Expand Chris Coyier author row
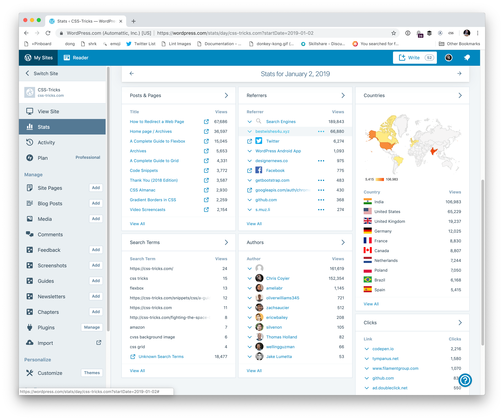The width and height of the screenshot is (504, 420). pos(249,278)
